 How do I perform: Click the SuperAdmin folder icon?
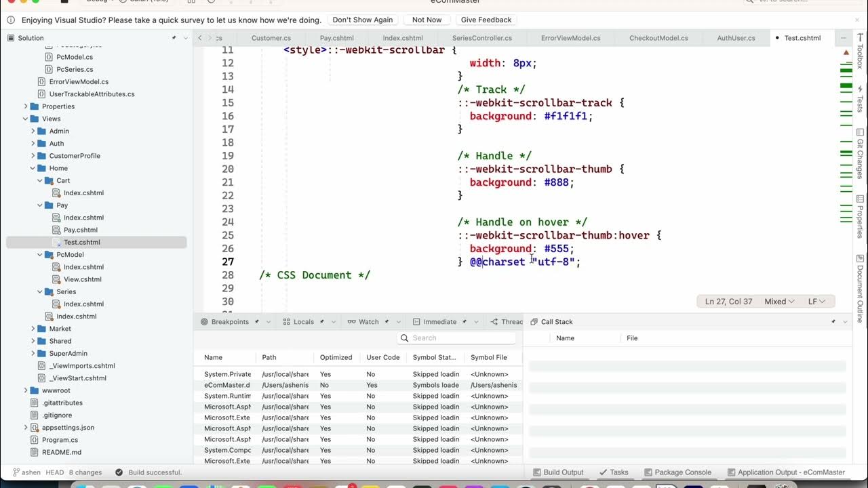click(41, 353)
